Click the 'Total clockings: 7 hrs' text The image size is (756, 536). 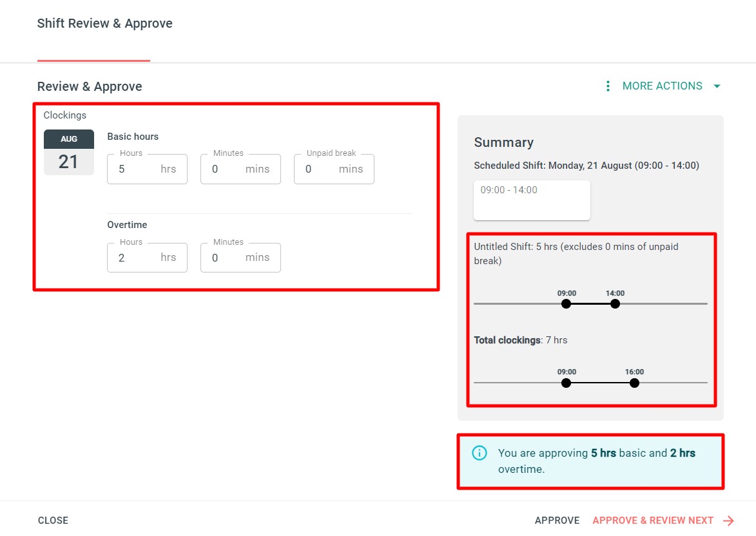pyautogui.click(x=521, y=340)
